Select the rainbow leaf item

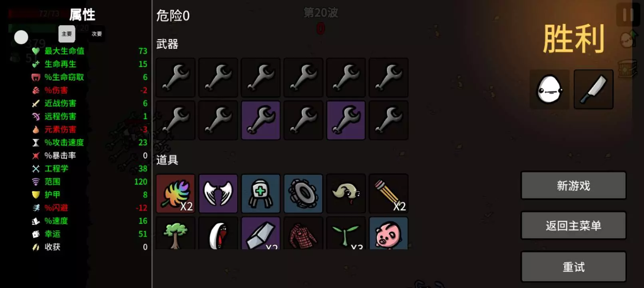(175, 194)
